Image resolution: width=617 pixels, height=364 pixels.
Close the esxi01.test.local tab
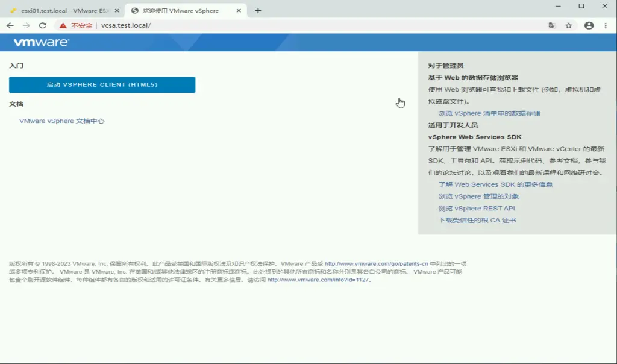117,10
